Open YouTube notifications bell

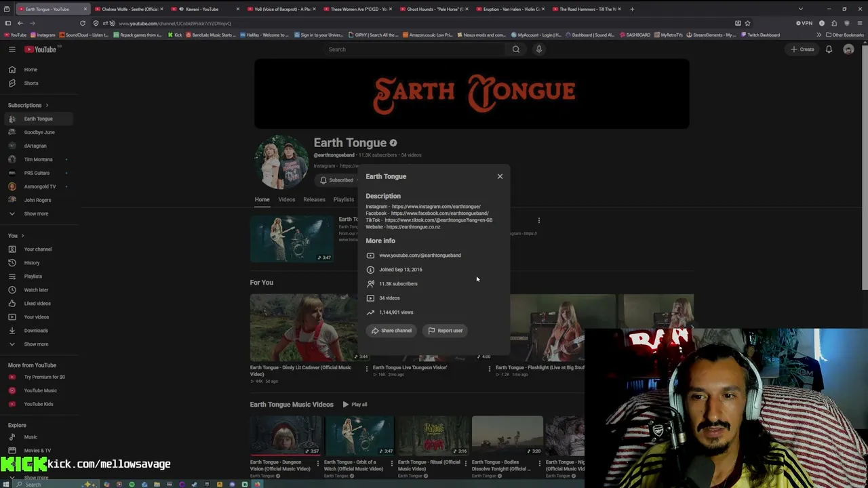(x=829, y=49)
